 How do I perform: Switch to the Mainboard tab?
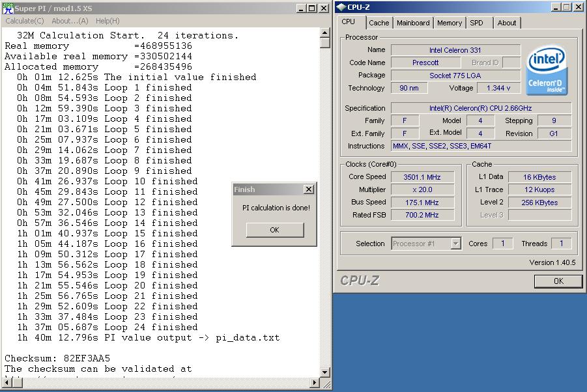(x=413, y=23)
